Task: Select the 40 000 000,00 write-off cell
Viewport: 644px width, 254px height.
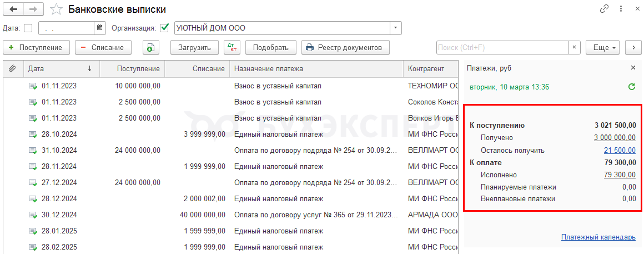Action: point(197,215)
